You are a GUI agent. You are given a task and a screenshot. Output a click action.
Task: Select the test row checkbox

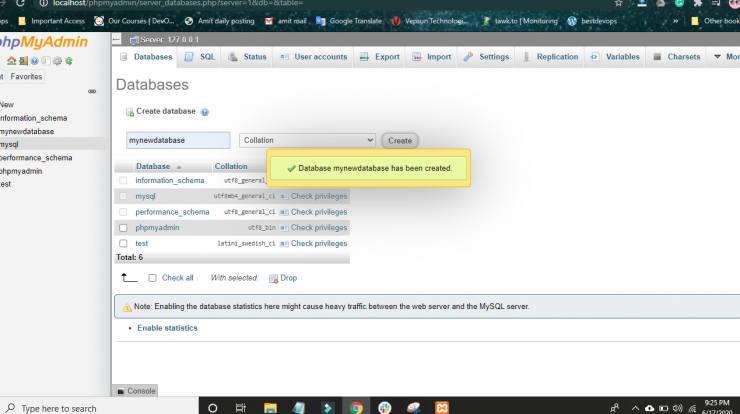click(x=123, y=244)
